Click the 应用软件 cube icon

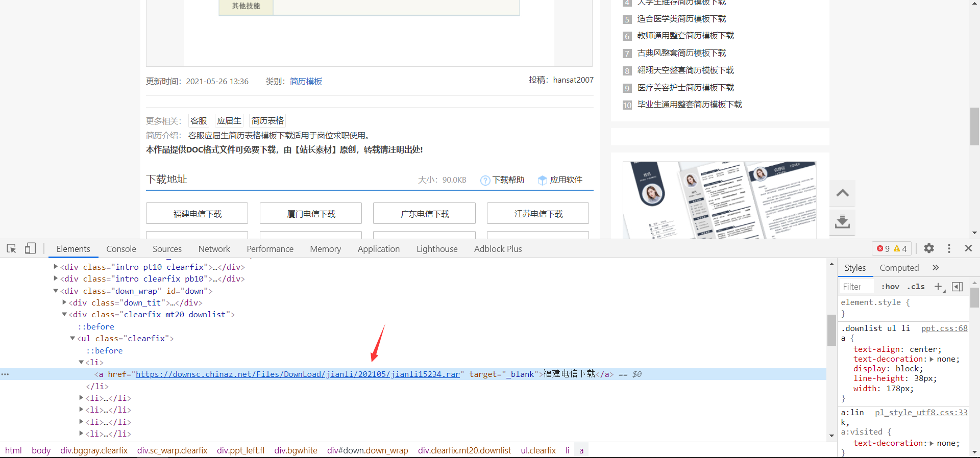pyautogui.click(x=543, y=181)
